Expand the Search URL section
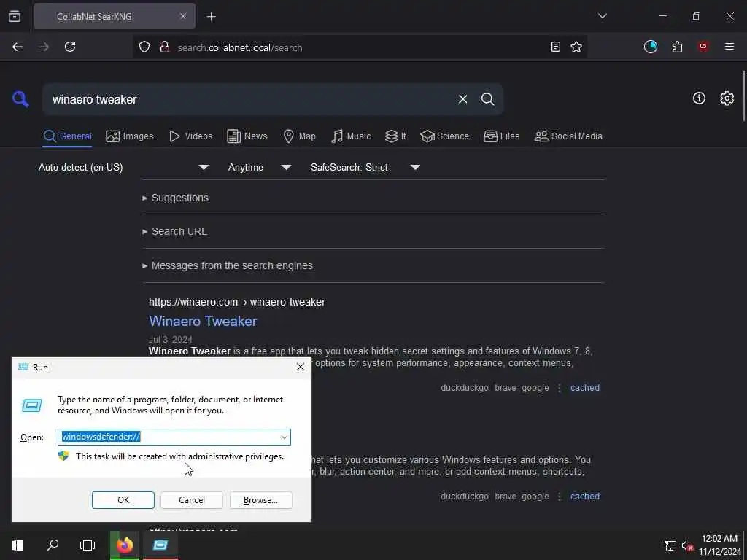This screenshot has height=560, width=747. (x=174, y=231)
